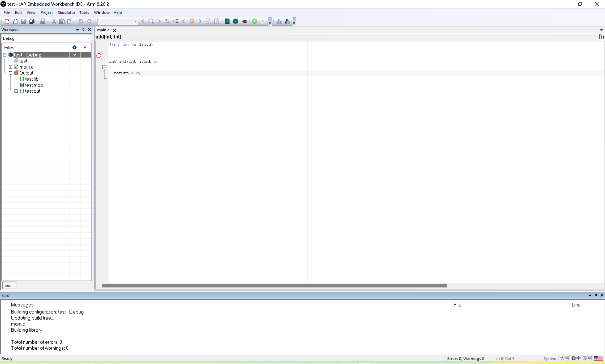
Task: Navigate backward in the editor history
Action: [208, 21]
